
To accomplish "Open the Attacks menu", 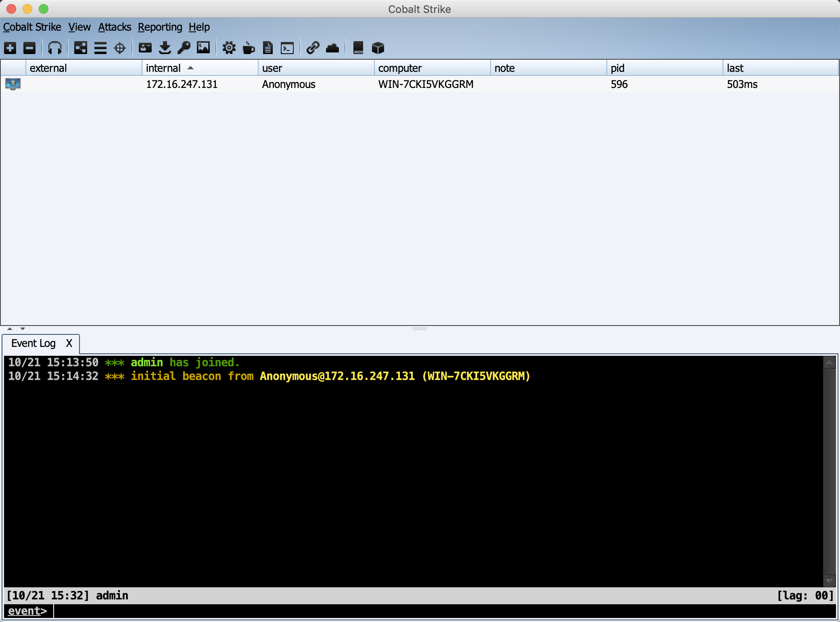I will click(115, 27).
